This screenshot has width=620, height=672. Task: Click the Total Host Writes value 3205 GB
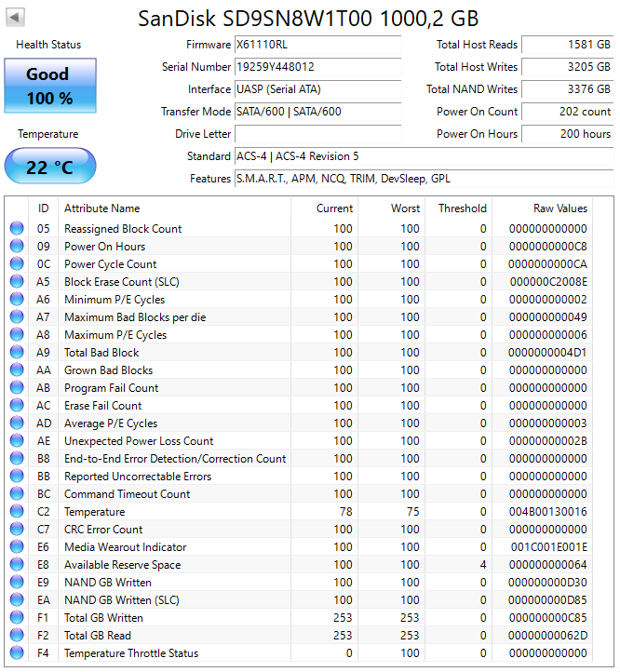coord(568,67)
